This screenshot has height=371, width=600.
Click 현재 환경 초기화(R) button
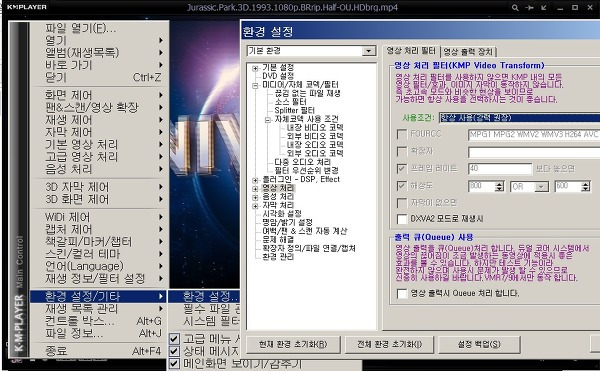(293, 345)
